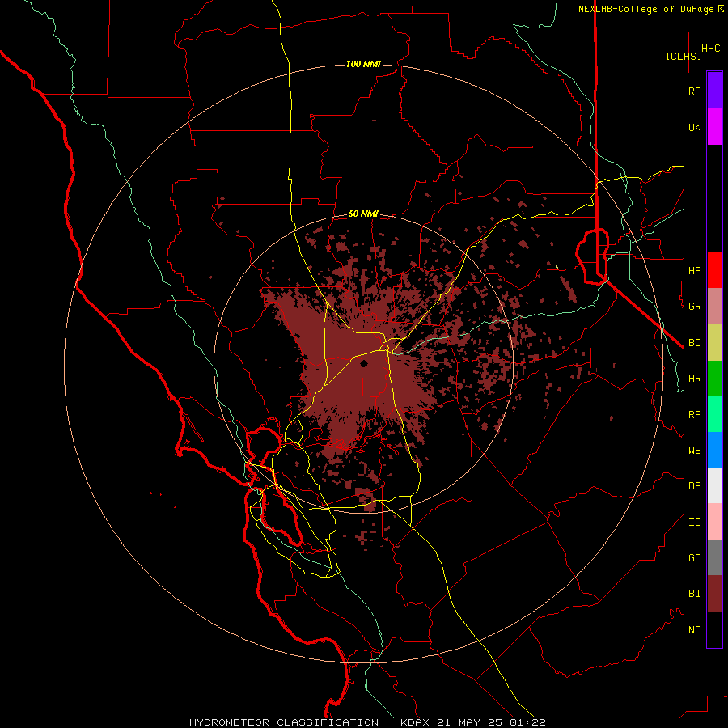Click the UK magenta legend swatch
The image size is (728, 728).
coord(714,127)
